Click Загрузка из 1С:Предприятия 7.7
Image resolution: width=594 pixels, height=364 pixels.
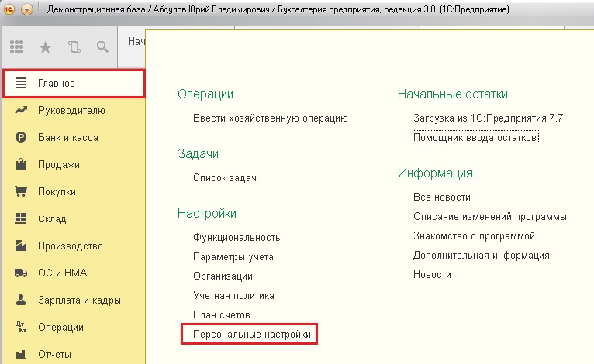[x=489, y=118]
